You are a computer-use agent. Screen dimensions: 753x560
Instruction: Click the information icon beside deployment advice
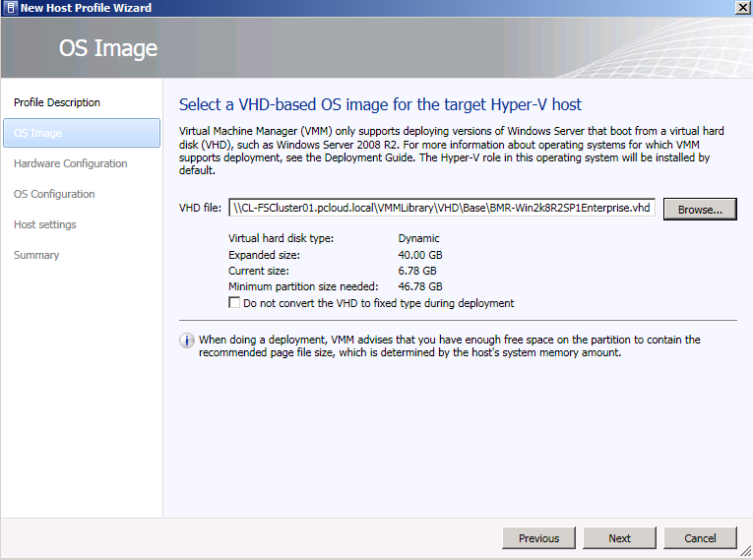pos(187,341)
